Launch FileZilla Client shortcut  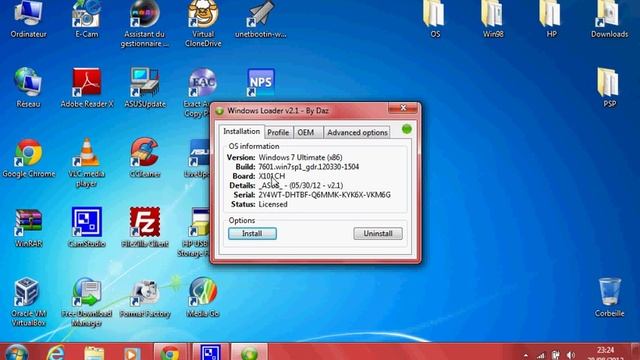tap(144, 228)
